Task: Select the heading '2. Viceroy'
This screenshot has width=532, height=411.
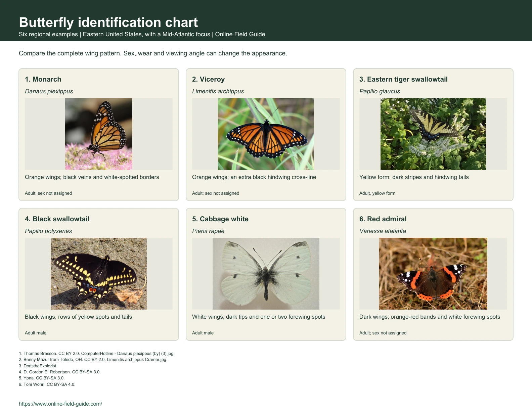Action: pyautogui.click(x=208, y=79)
